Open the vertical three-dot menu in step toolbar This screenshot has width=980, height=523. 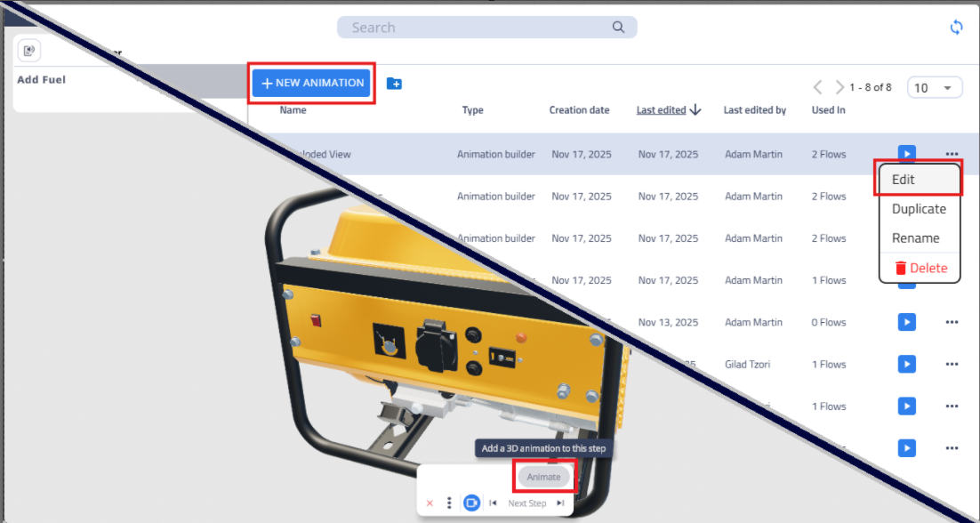point(450,503)
